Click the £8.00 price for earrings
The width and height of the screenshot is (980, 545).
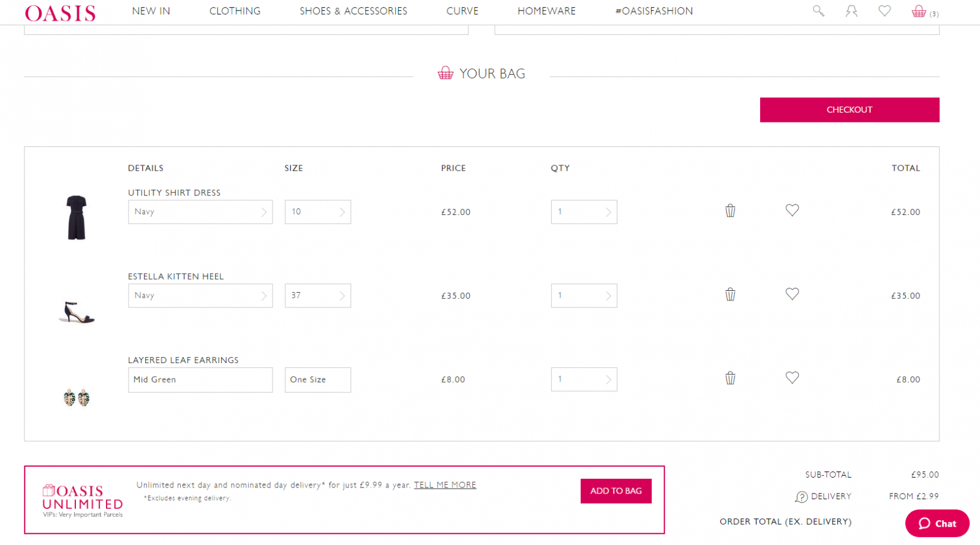tap(453, 380)
